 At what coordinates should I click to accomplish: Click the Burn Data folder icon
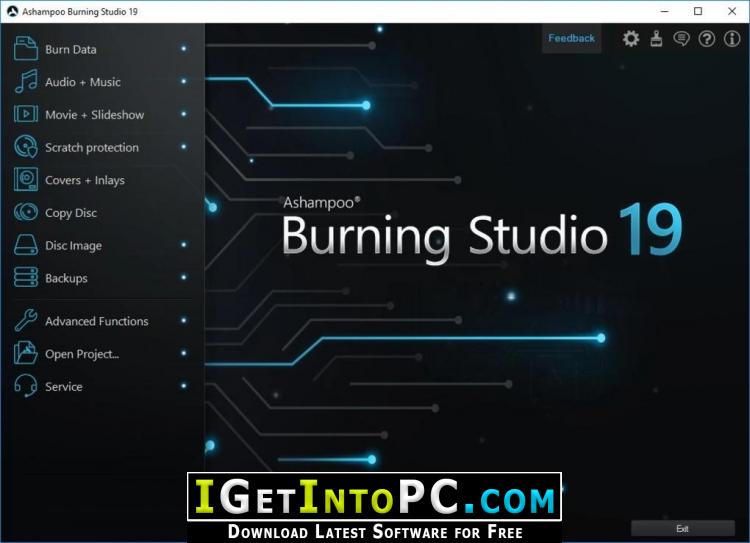[26, 49]
